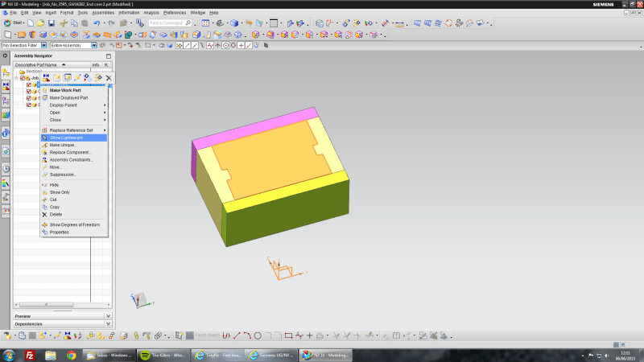
Task: Click the Start application button
Action: pyautogui.click(x=14, y=23)
